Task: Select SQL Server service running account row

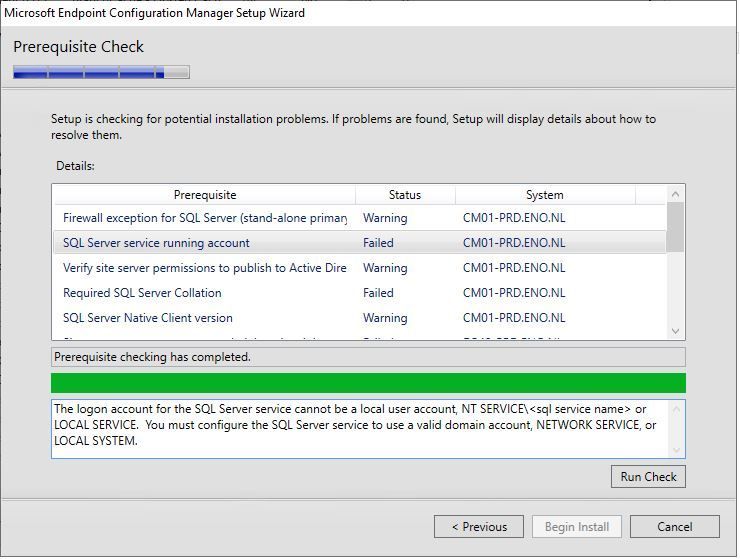Action: pos(360,243)
